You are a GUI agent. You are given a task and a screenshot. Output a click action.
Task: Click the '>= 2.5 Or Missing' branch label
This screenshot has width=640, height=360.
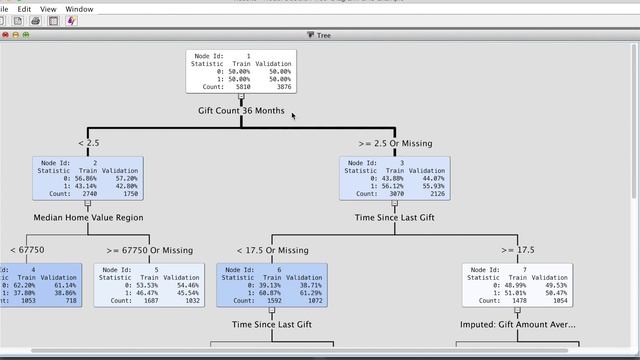395,144
